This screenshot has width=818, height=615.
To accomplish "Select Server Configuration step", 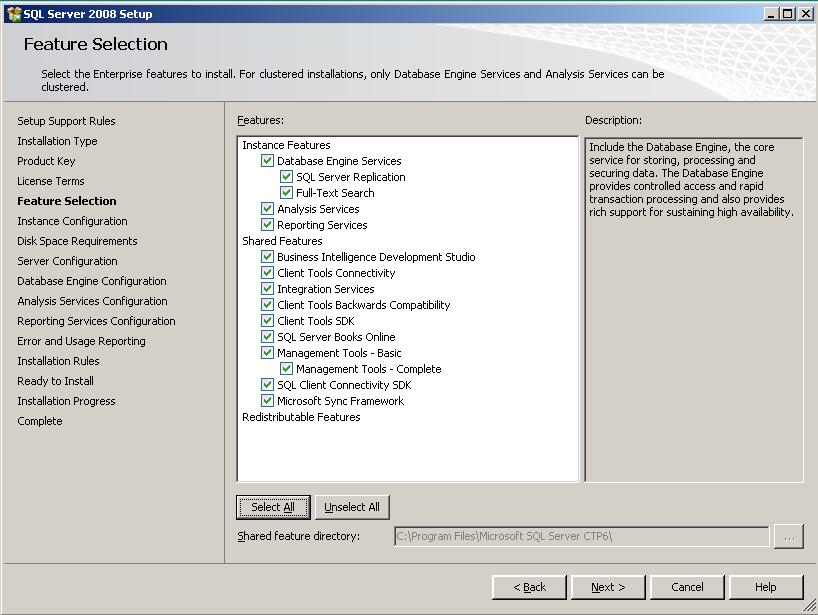I will tap(67, 261).
